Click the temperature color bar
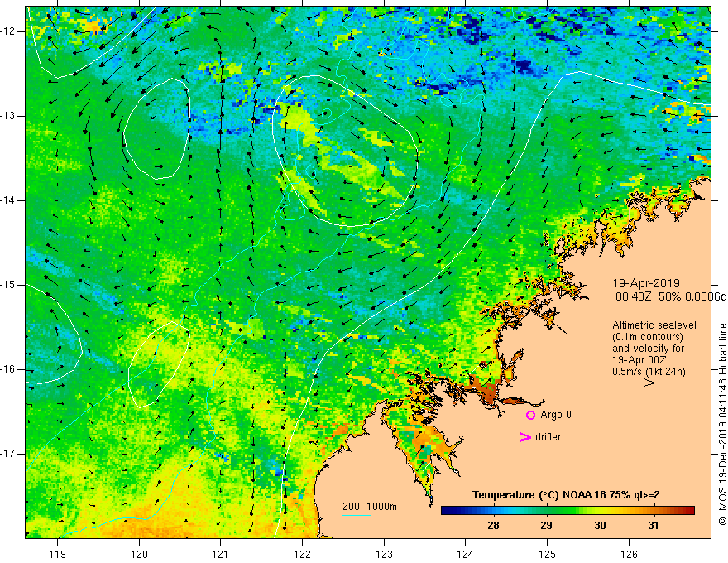 568,511
